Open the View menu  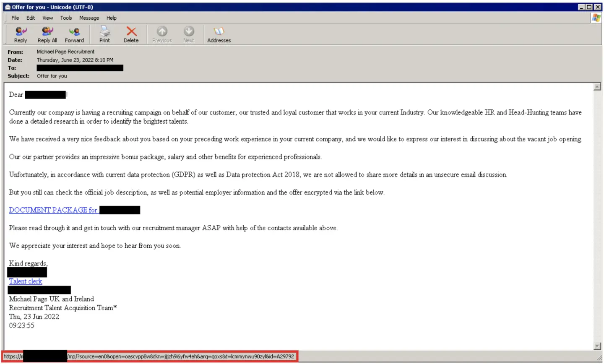tap(48, 18)
